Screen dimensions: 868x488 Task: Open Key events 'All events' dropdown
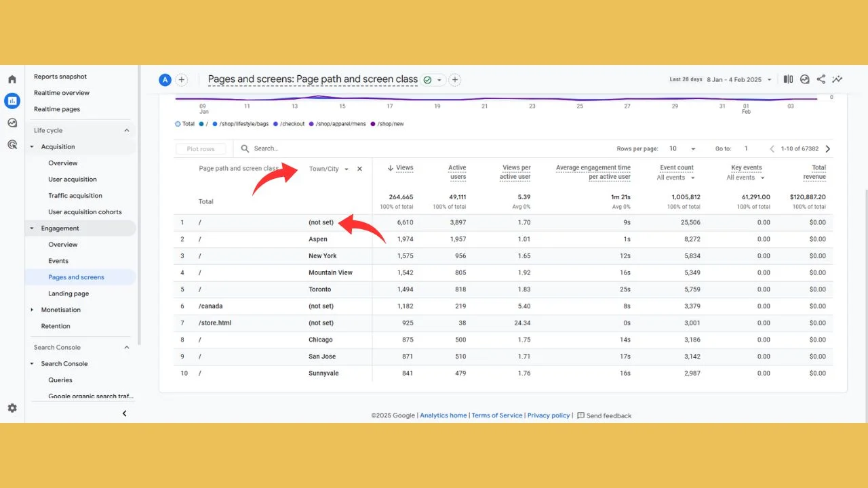[746, 178]
